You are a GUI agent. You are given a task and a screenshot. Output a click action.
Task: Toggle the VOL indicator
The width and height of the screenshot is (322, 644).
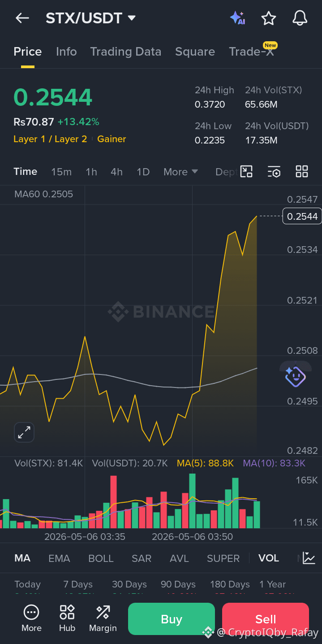tap(269, 558)
